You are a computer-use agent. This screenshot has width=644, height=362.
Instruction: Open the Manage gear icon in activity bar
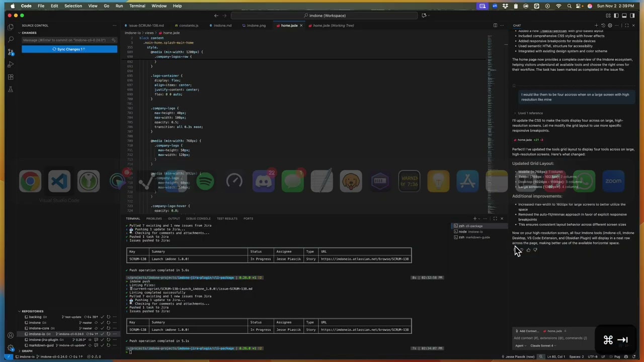(11, 347)
